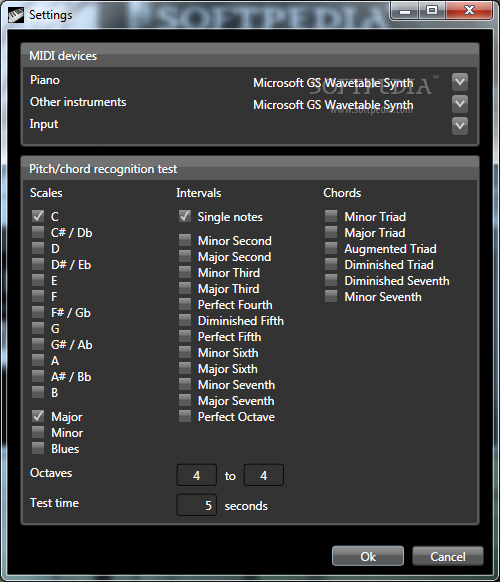Disable the Single notes option

tap(185, 216)
